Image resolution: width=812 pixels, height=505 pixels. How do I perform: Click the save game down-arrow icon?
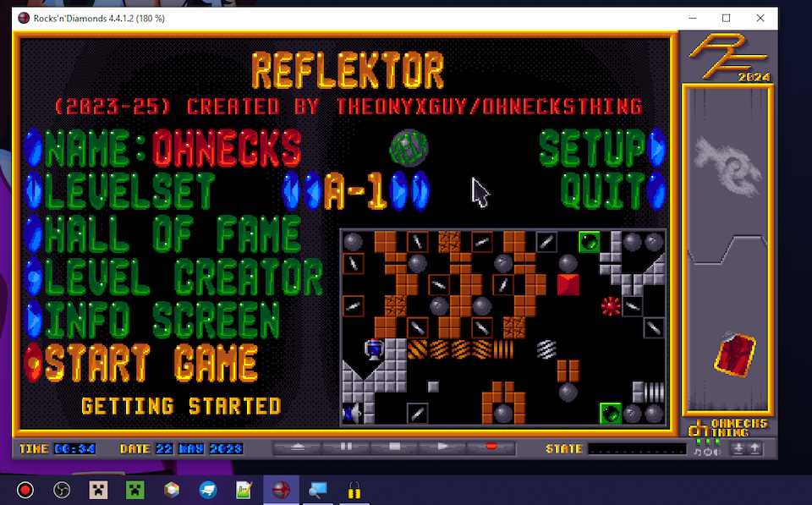738,448
